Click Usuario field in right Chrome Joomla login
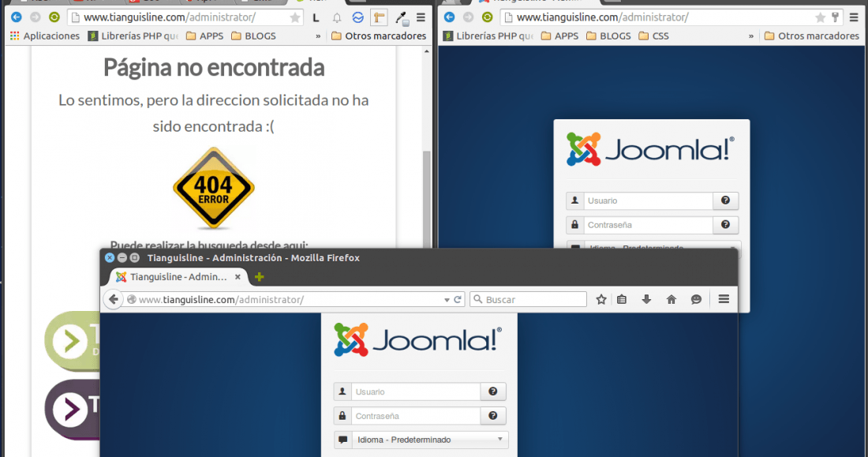 [x=648, y=200]
